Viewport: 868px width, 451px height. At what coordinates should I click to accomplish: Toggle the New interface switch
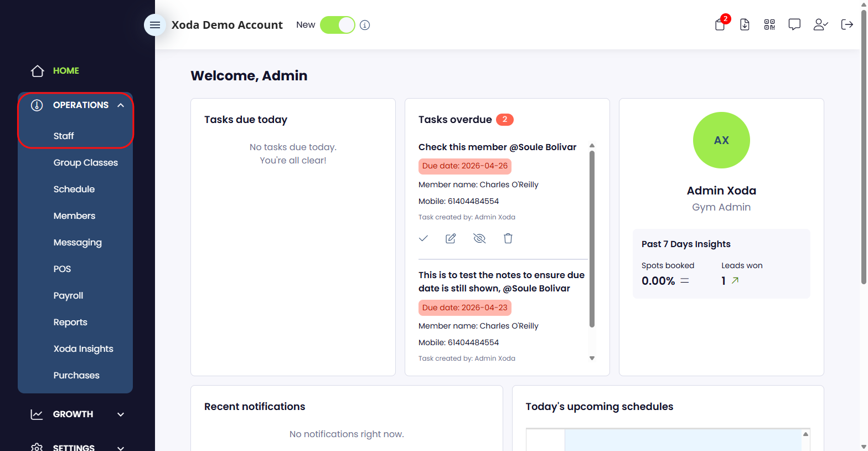(x=338, y=25)
